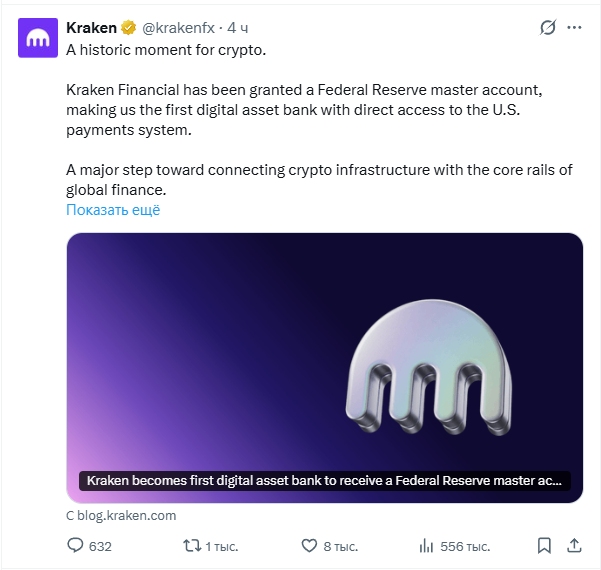This screenshot has height=570, width=601.
Task: Click the 556 тыс. views count
Action: 465,547
